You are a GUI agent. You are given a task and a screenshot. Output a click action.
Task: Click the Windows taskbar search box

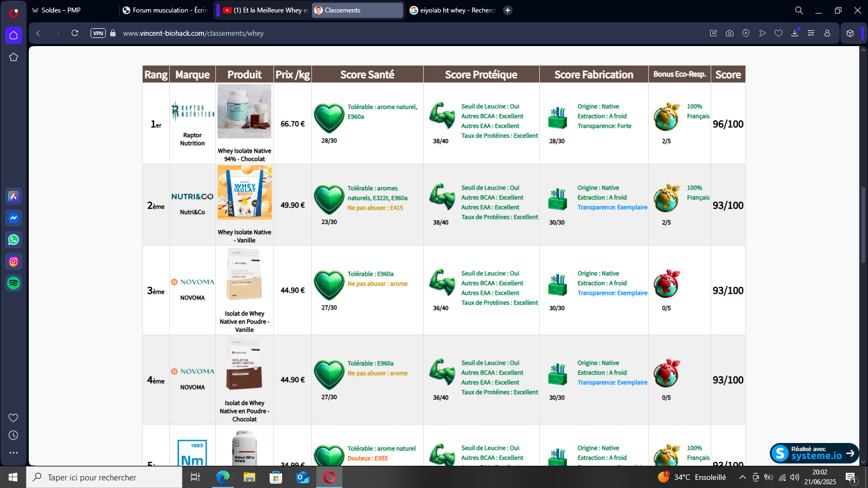click(x=104, y=477)
